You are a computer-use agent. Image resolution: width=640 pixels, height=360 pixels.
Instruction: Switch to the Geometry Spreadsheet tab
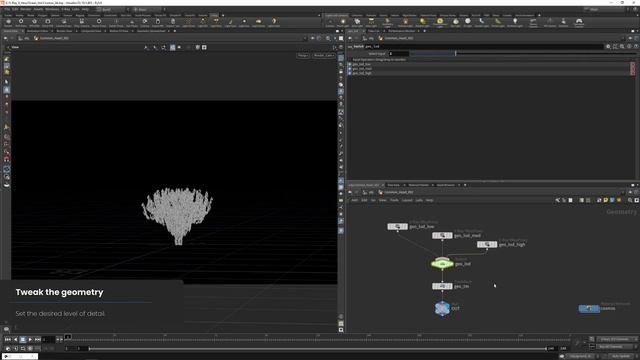pos(151,31)
